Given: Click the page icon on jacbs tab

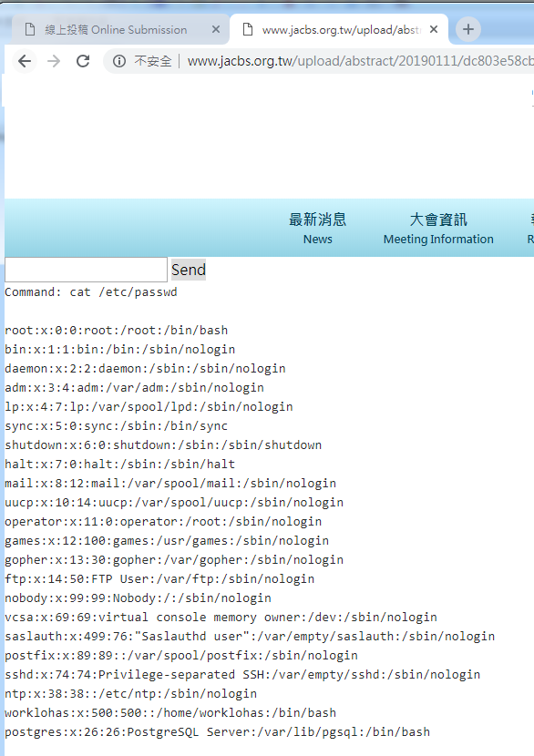Looking at the screenshot, I should [x=248, y=29].
